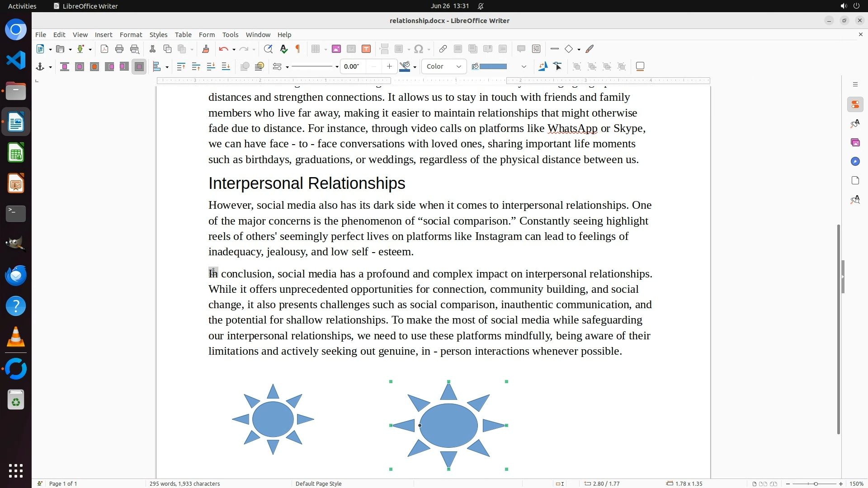Viewport: 868px width, 488px height.
Task: Open the Color fill style dropdown
Action: point(444,67)
